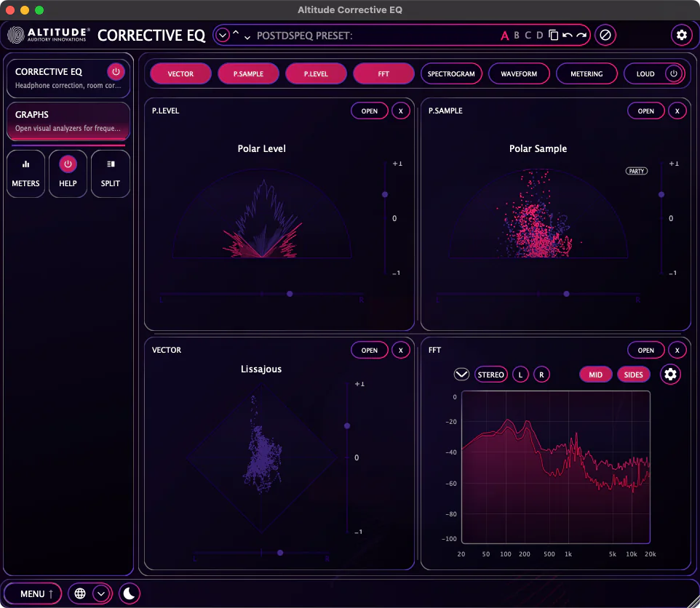Undo the last change
This screenshot has width=700, height=608.
pyautogui.click(x=568, y=35)
